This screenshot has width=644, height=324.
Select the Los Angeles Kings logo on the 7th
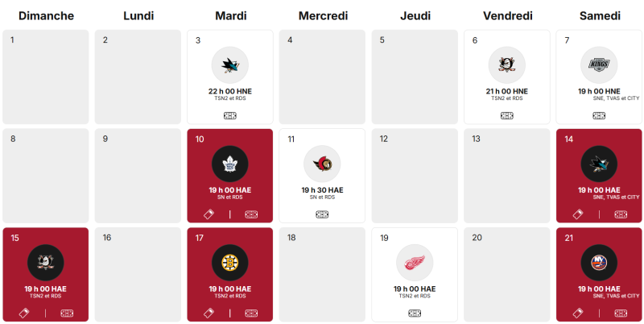tap(599, 64)
